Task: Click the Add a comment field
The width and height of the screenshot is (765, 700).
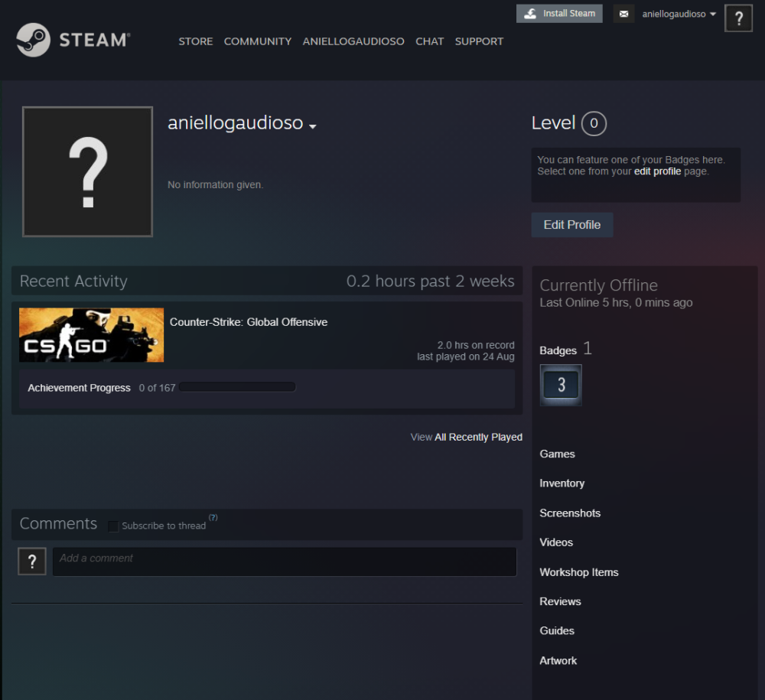Action: 285,562
